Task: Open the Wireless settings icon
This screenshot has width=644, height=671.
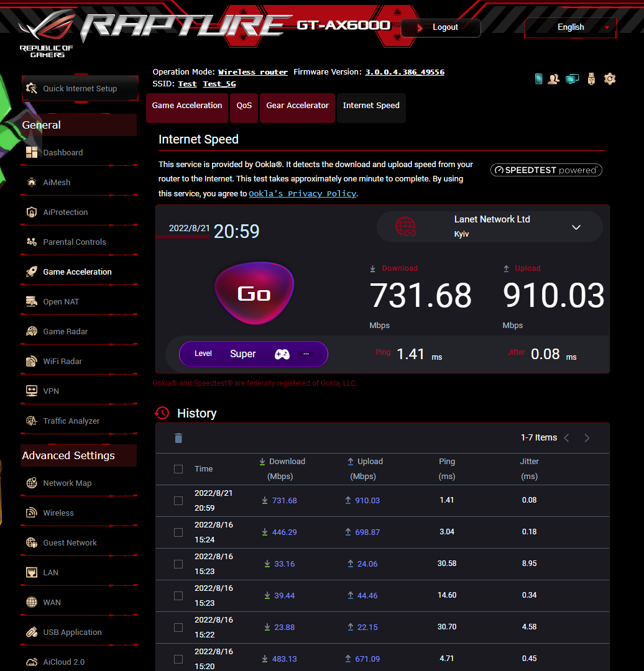Action: (32, 513)
